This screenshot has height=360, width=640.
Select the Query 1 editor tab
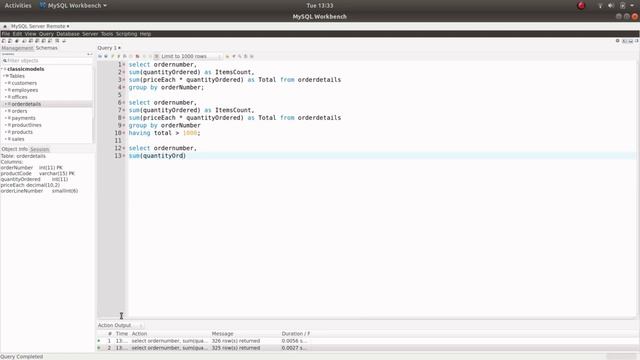pyautogui.click(x=109, y=48)
